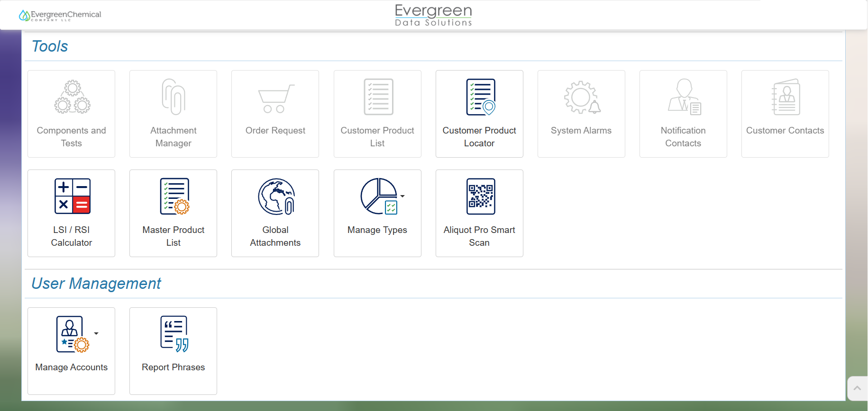Click the Aliquot Pro Smart Scan label
The height and width of the screenshot is (411, 868).
click(479, 236)
